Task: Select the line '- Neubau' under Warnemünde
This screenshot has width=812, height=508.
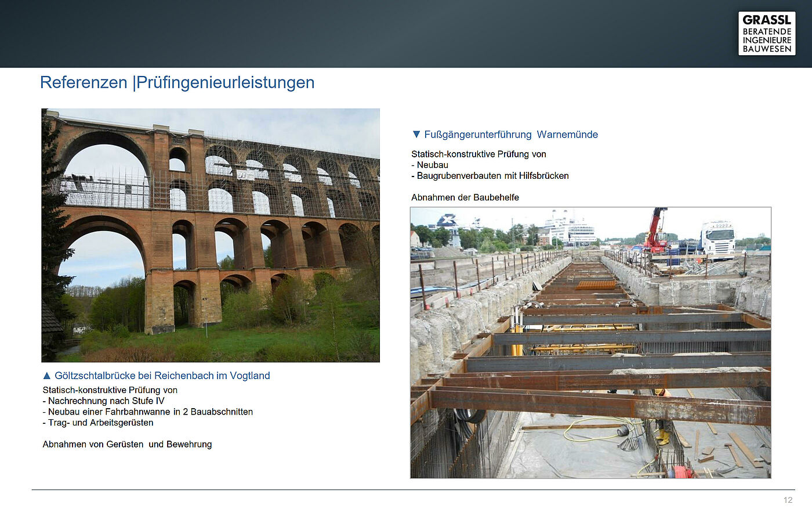Action: pyautogui.click(x=430, y=165)
